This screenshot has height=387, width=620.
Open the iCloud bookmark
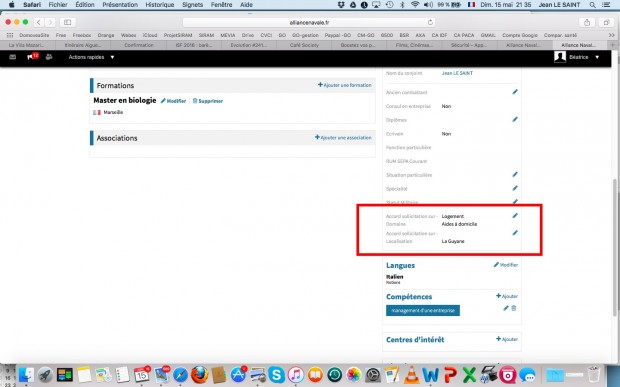coord(150,35)
